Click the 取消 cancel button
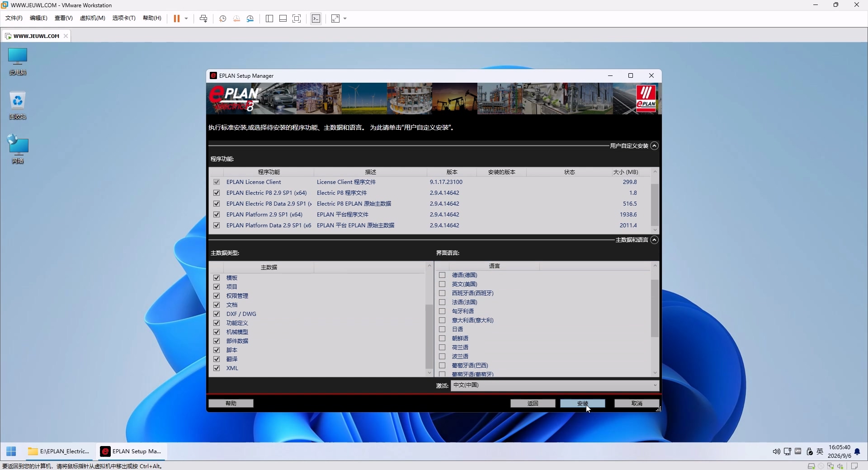 point(637,404)
